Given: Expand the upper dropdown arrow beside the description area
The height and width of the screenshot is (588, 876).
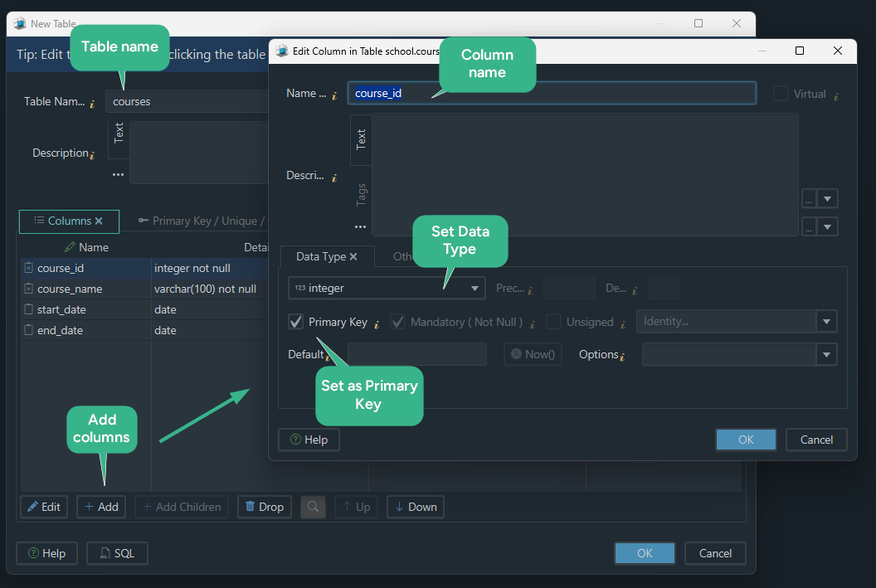Looking at the screenshot, I should pyautogui.click(x=827, y=199).
